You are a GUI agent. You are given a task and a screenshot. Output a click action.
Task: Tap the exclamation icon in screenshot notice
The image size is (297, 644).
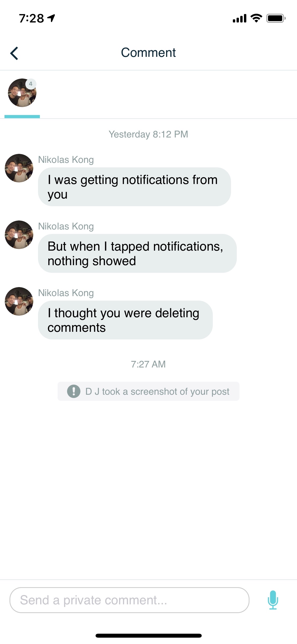click(x=74, y=391)
